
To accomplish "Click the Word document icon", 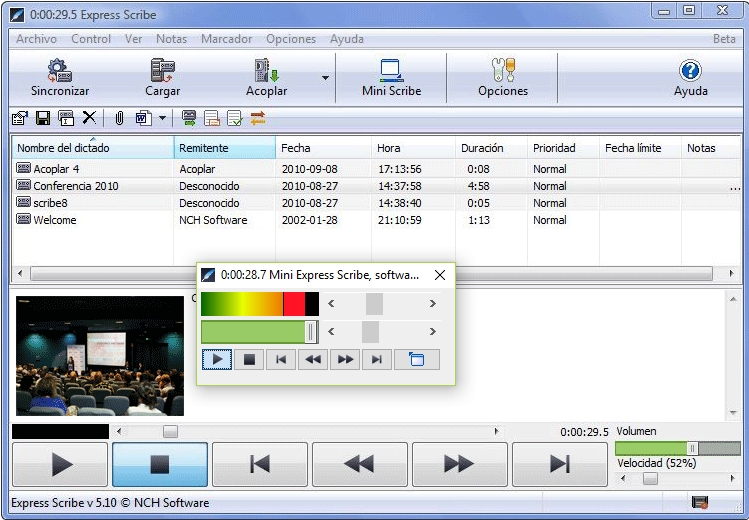I will pos(143,117).
